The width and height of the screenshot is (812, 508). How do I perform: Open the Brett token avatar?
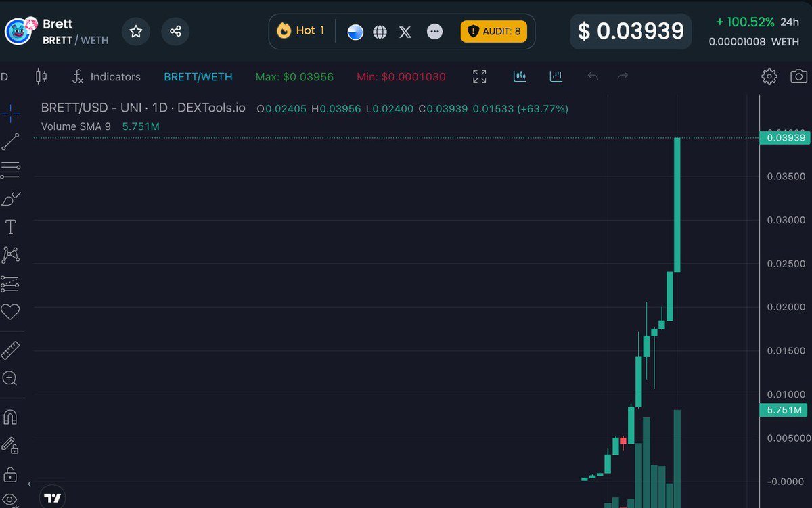pos(19,31)
